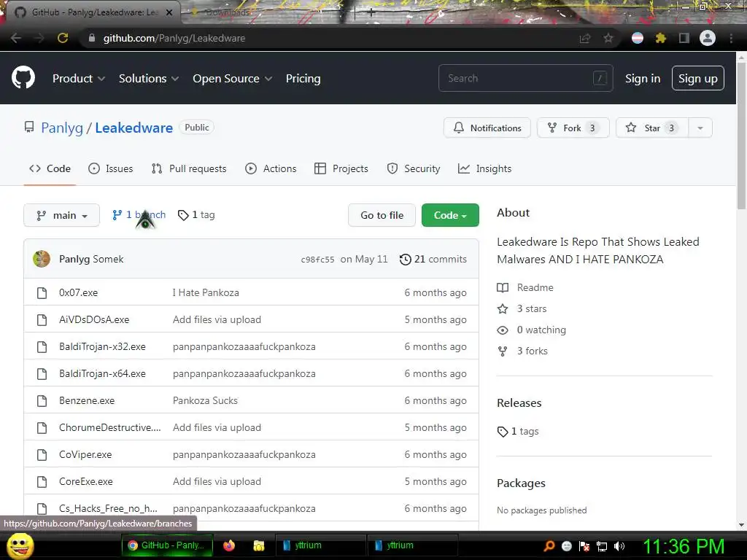
Task: Click the Notifications bell button
Action: coord(487,128)
